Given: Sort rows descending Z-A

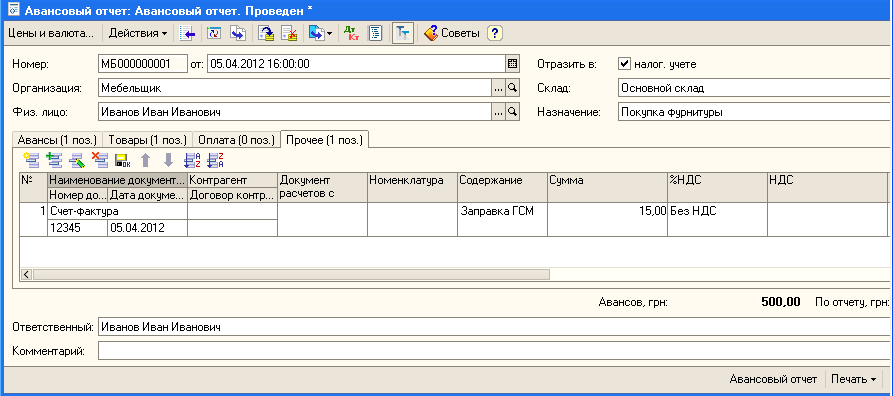Looking at the screenshot, I should click(215, 161).
